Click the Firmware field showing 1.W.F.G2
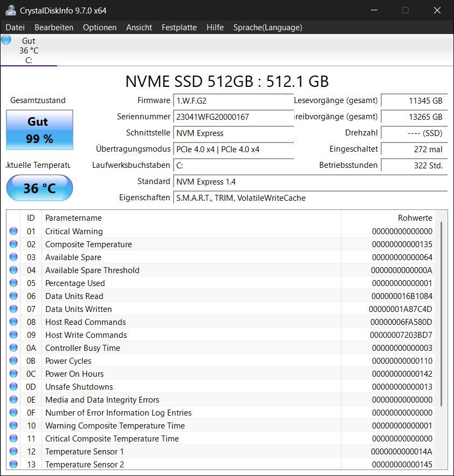454x476 pixels. coord(233,100)
